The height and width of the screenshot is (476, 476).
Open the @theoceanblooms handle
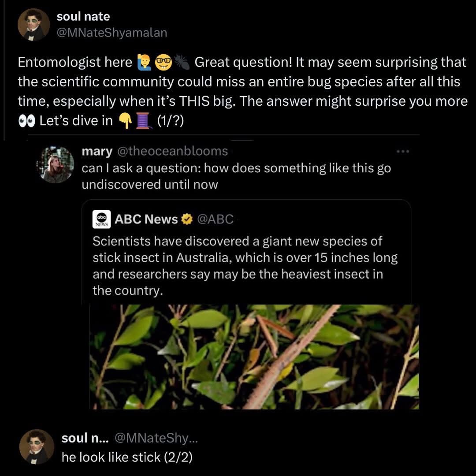(x=172, y=151)
